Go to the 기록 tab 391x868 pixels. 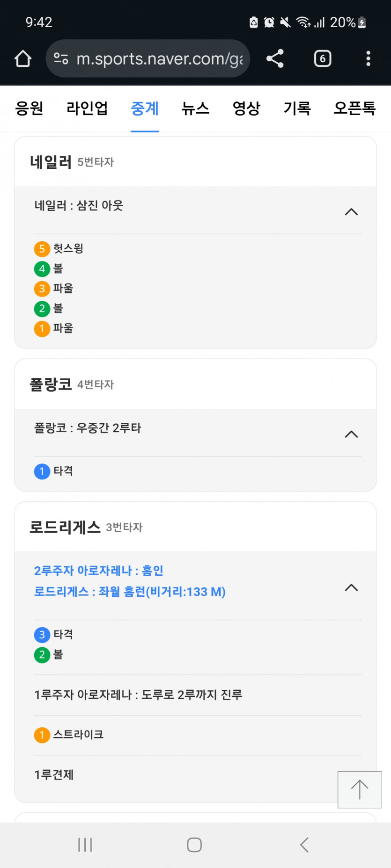(297, 108)
